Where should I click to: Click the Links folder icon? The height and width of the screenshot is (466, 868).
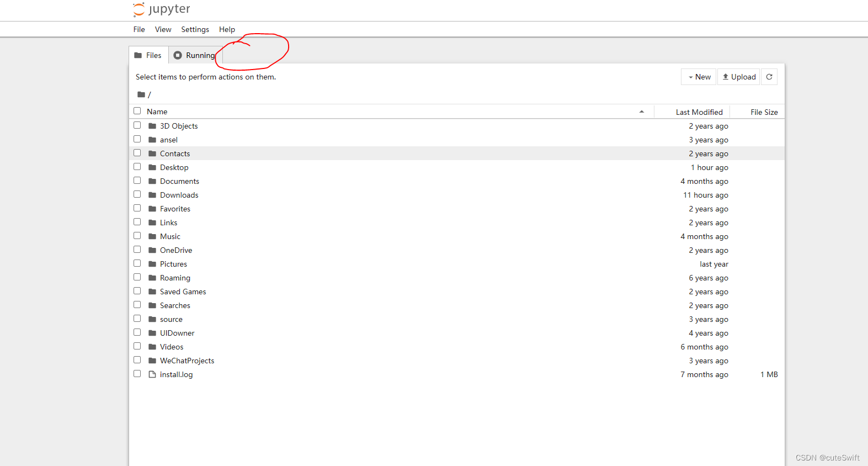tap(152, 223)
